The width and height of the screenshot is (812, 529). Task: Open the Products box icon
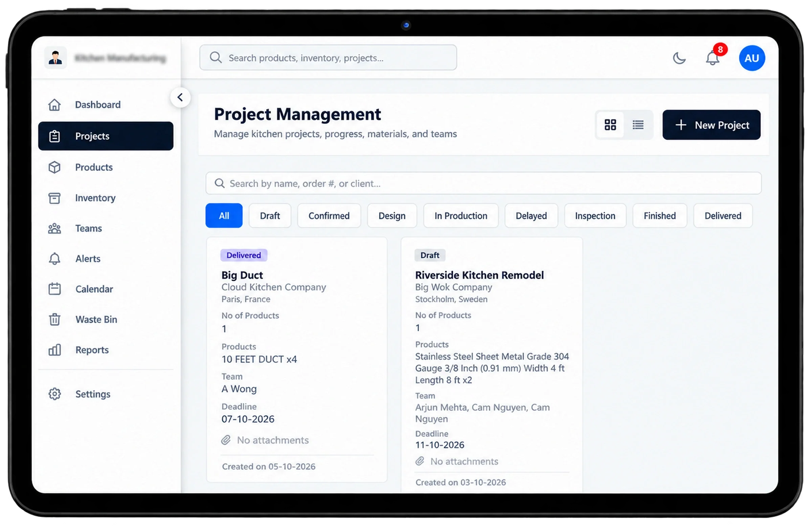[54, 167]
